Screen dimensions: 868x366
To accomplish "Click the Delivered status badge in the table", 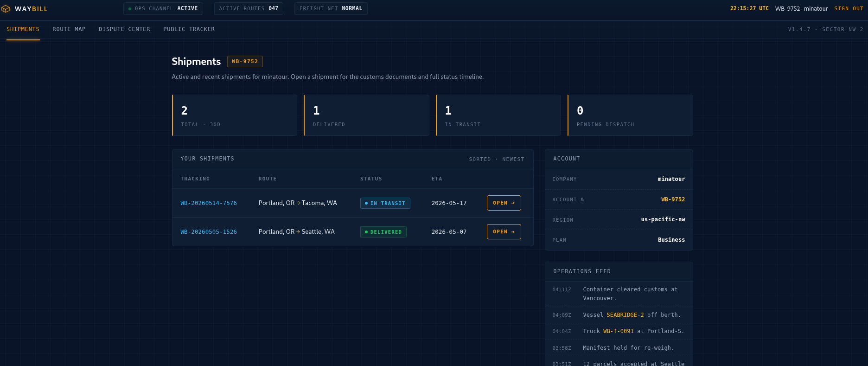I will [x=383, y=232].
